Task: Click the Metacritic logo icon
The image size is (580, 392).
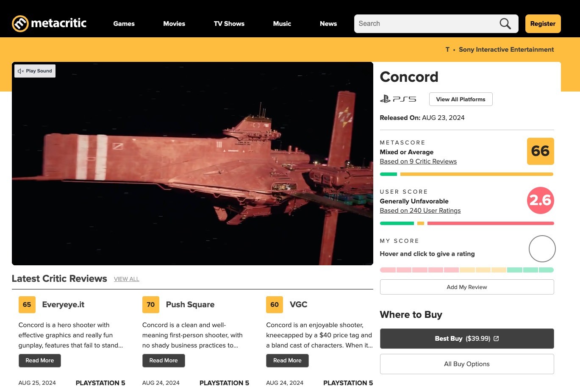Action: pyautogui.click(x=20, y=24)
